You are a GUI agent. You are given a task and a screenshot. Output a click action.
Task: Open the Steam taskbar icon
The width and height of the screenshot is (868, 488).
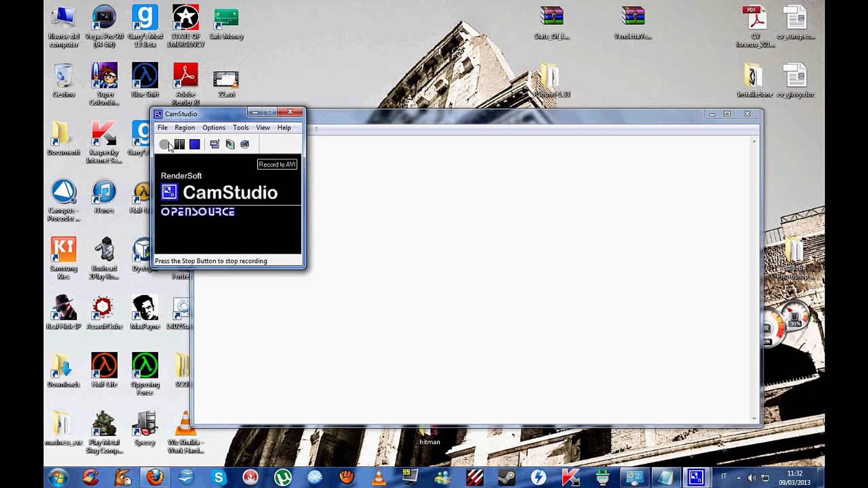click(506, 477)
